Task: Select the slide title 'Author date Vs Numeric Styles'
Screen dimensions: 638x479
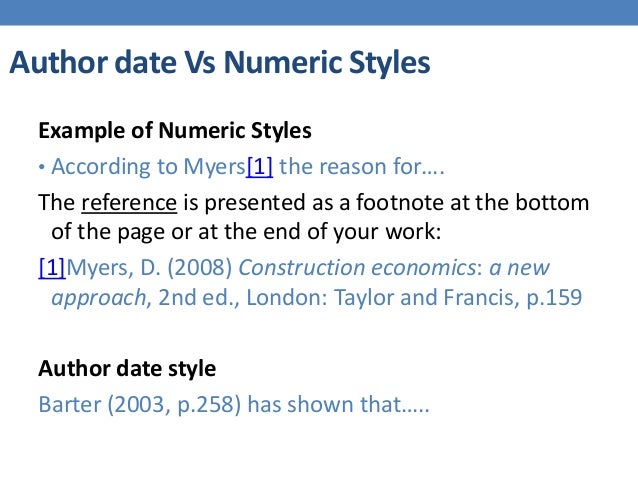Action: tap(220, 63)
